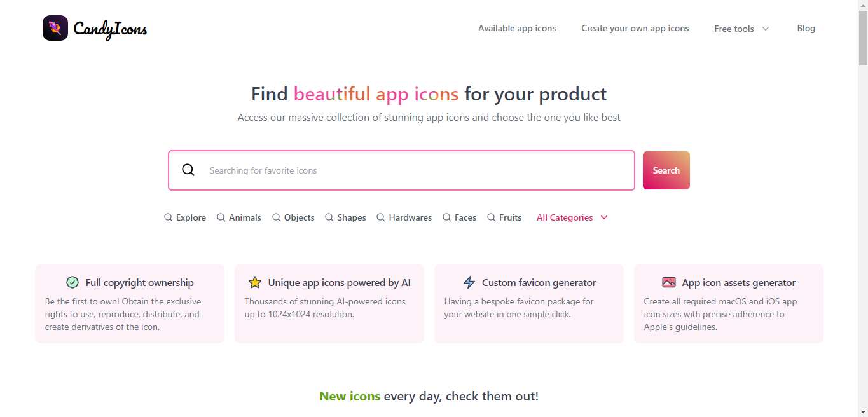Screen dimensions: 868x417
Task: Expand the All Categories chevron
Action: point(604,217)
